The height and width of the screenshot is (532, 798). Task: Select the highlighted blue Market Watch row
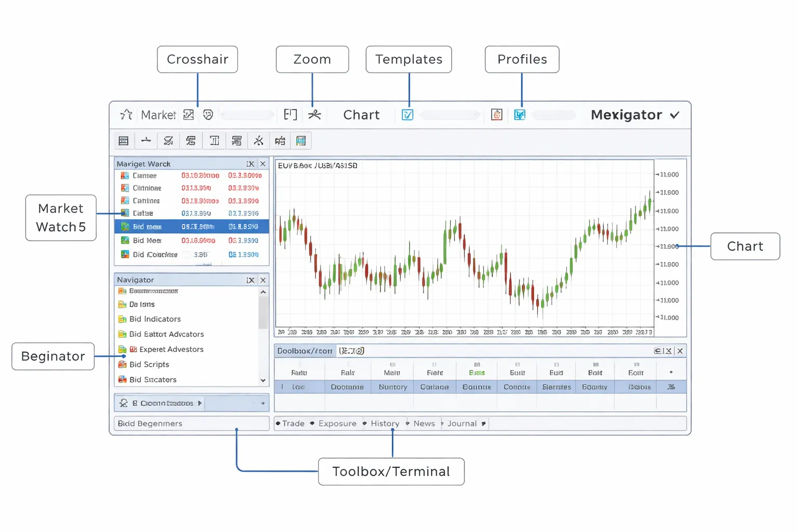(x=192, y=227)
